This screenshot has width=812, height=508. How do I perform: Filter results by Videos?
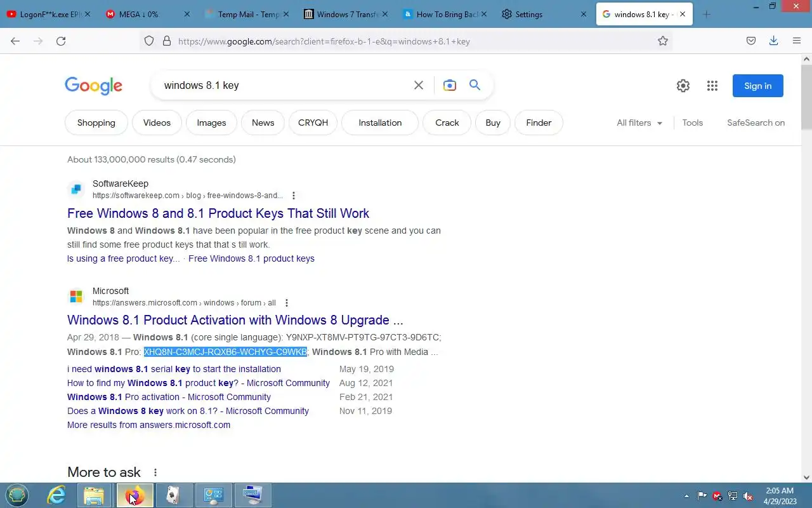pos(157,123)
